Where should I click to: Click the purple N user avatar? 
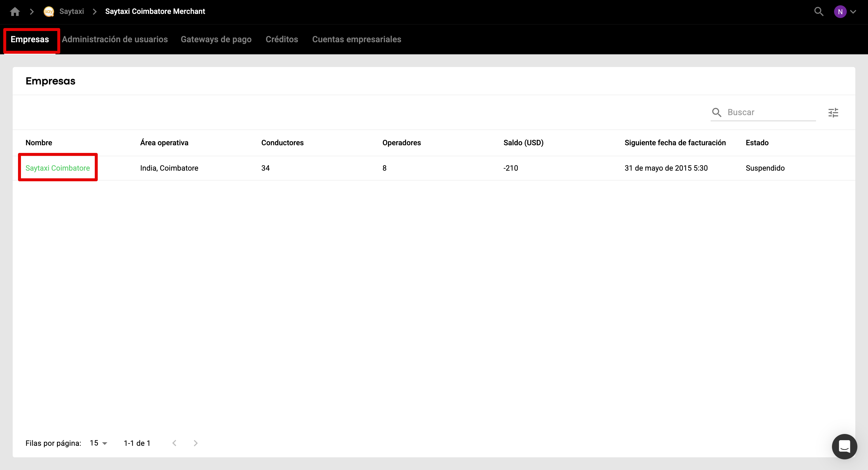tap(840, 12)
